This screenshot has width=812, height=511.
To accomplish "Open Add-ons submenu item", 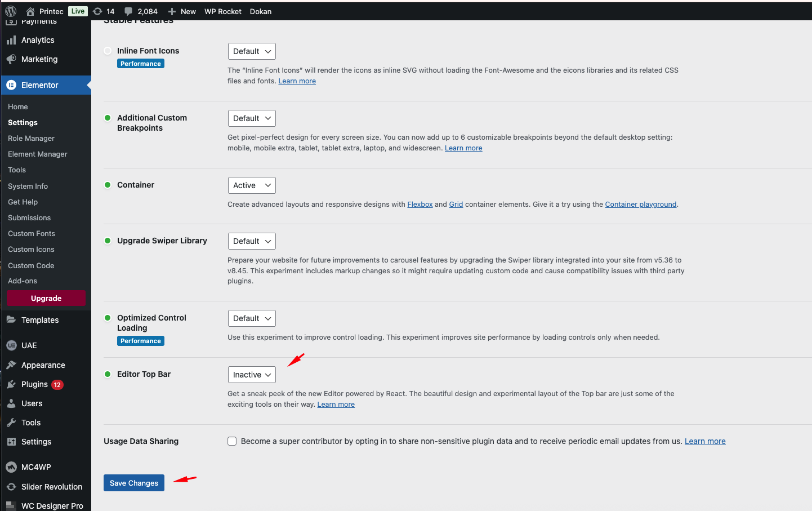I will tap(23, 281).
